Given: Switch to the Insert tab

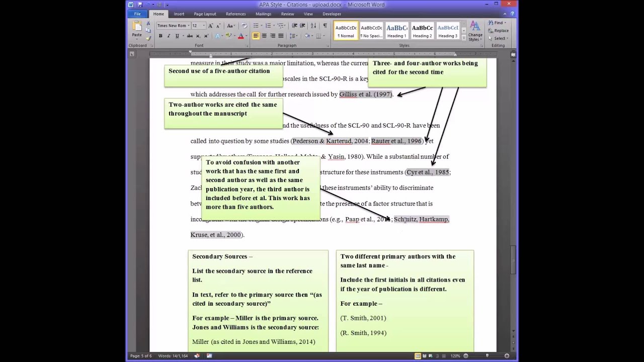Looking at the screenshot, I should [x=179, y=14].
